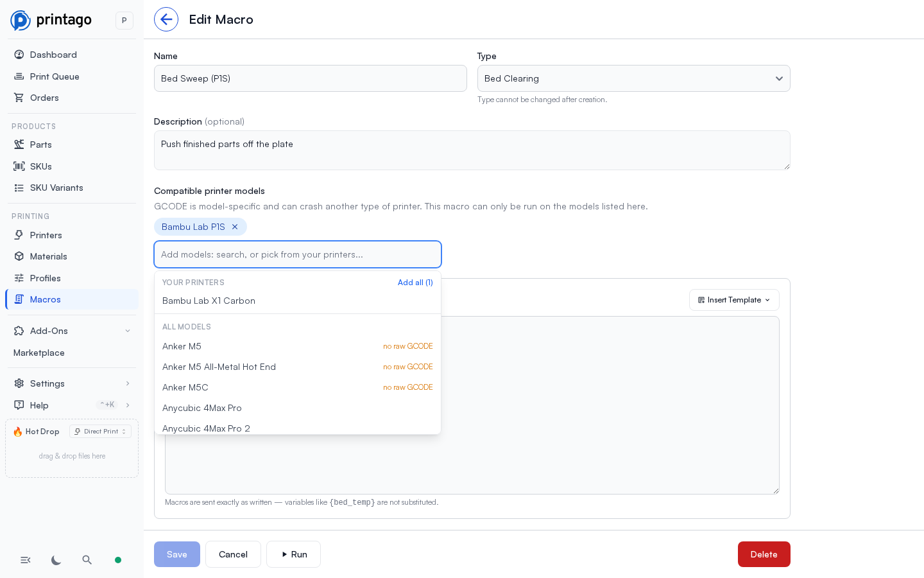Click the Cancel button

click(233, 554)
